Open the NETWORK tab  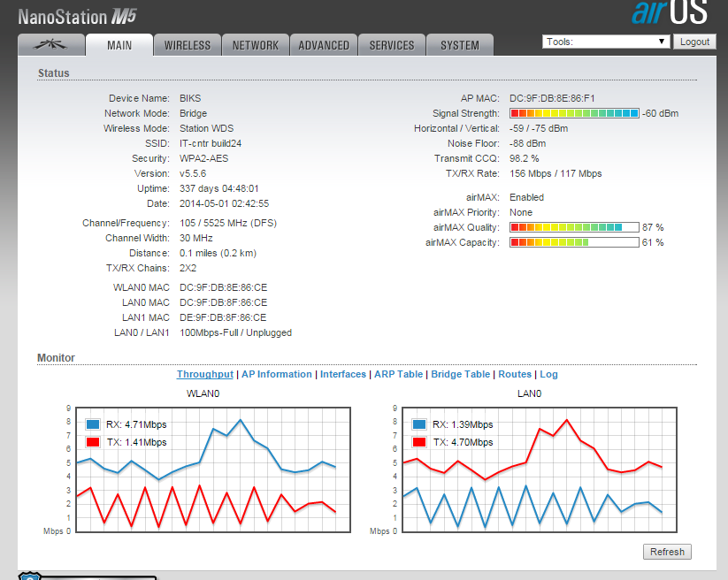256,45
